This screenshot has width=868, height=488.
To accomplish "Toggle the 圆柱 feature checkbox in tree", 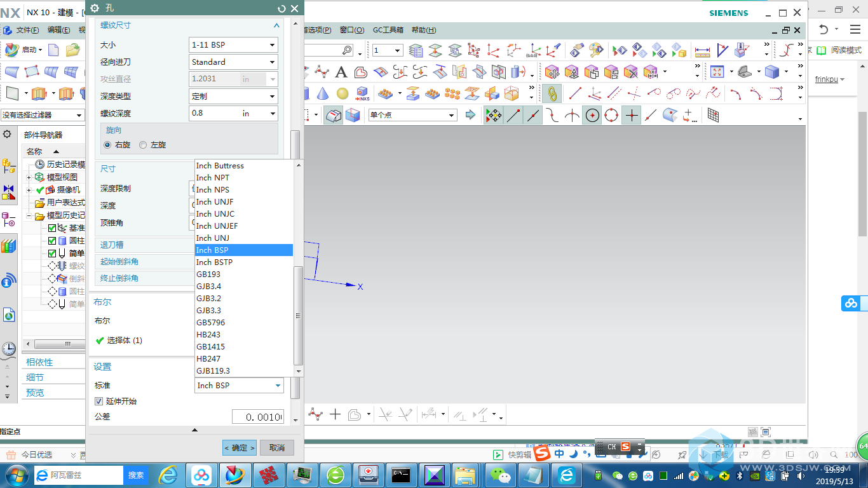I will [52, 241].
